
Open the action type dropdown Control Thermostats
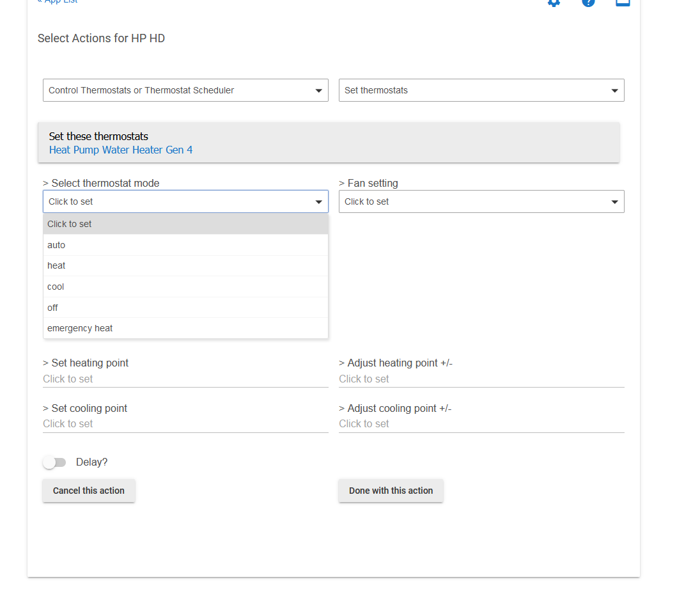pyautogui.click(x=185, y=90)
